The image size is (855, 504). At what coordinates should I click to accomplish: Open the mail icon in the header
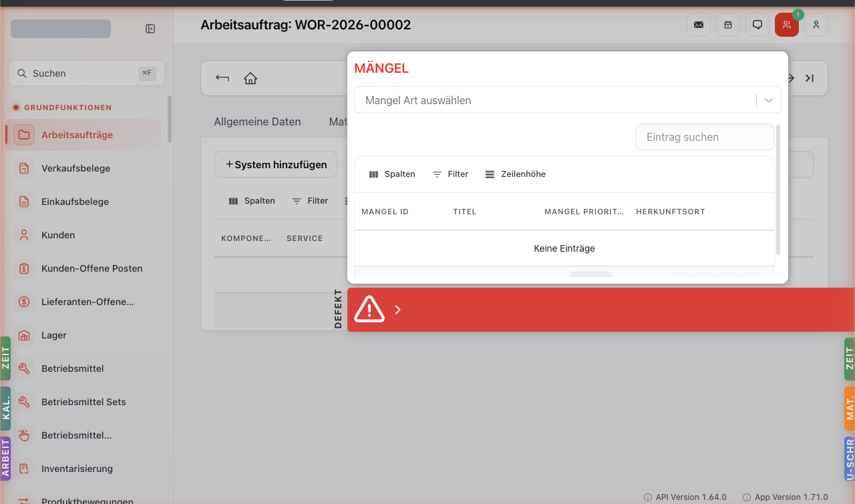click(699, 25)
